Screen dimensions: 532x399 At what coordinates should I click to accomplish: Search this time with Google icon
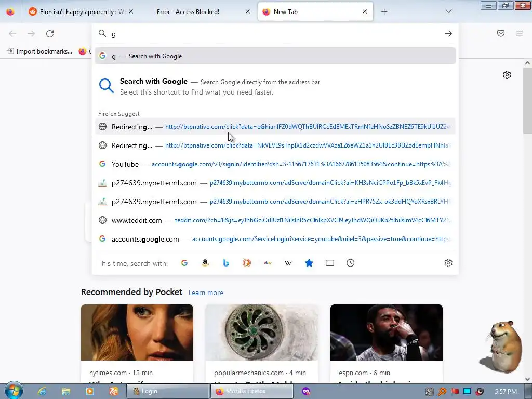pyautogui.click(x=184, y=263)
